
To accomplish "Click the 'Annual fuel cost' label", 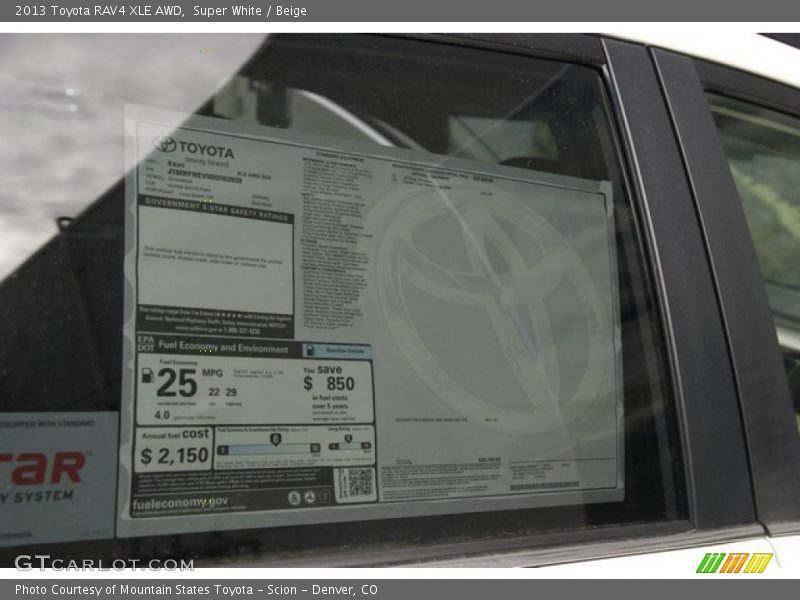I will tap(176, 434).
